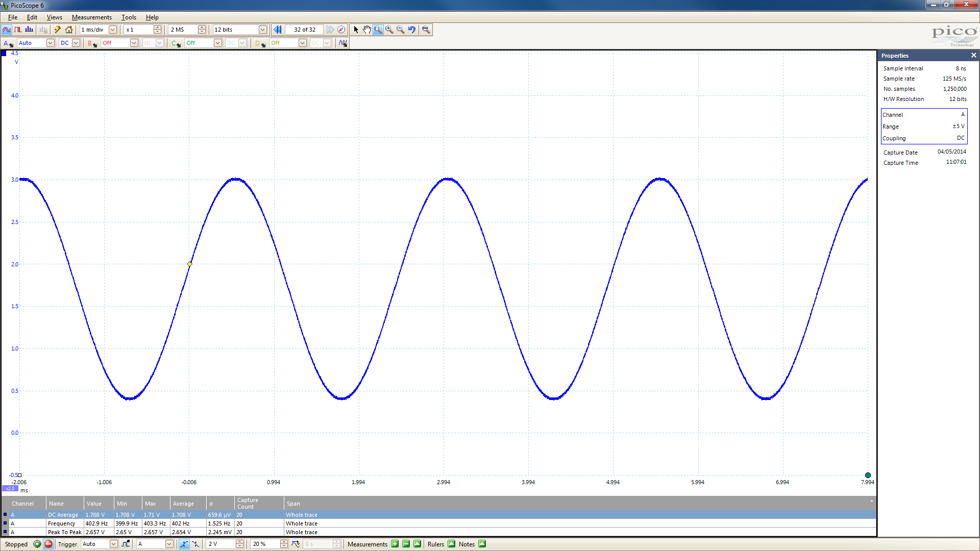Image resolution: width=980 pixels, height=551 pixels.
Task: Select the Peak To Peak measurement row
Action: click(x=439, y=532)
